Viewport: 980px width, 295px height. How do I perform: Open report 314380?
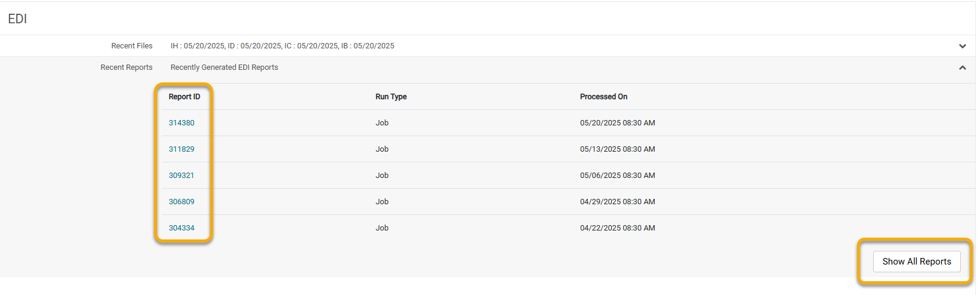[181, 123]
